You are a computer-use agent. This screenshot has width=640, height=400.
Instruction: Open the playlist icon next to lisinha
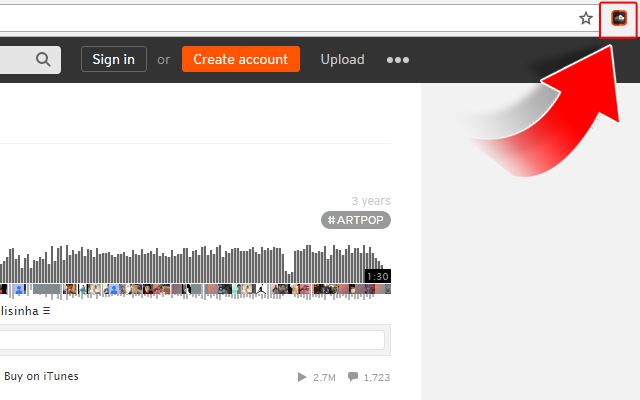click(x=47, y=311)
